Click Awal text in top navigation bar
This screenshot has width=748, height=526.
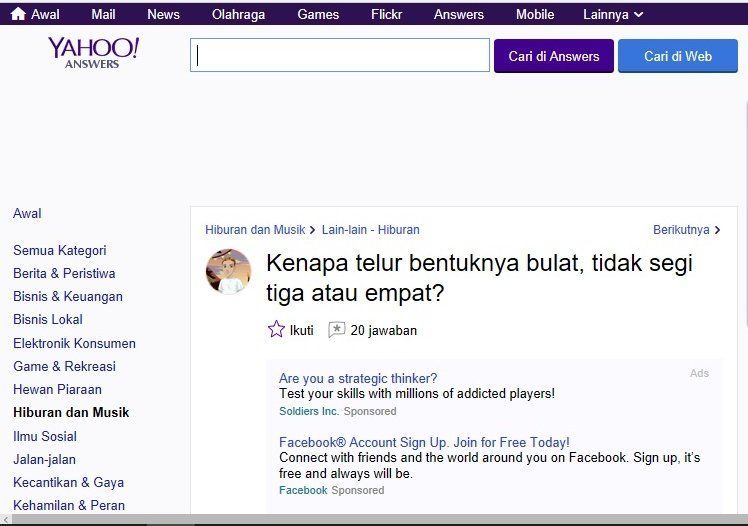point(45,14)
